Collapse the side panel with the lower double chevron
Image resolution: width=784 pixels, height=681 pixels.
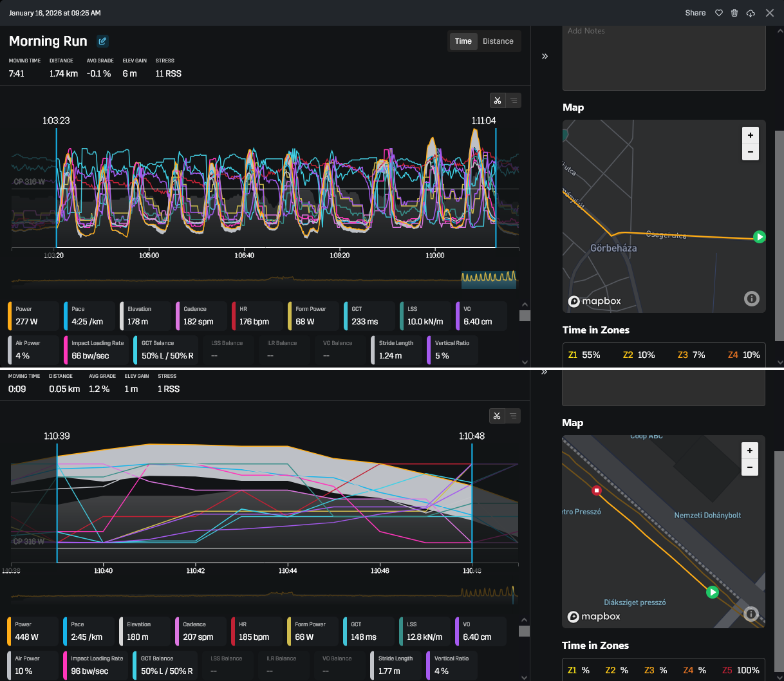pos(544,372)
